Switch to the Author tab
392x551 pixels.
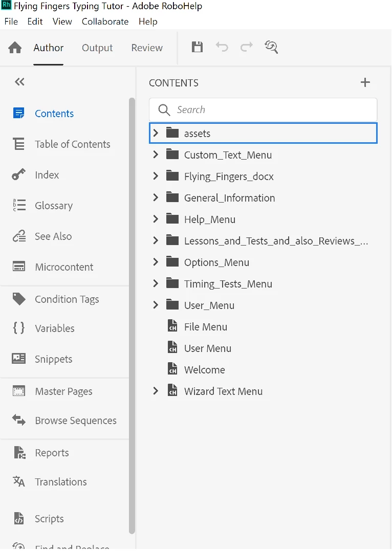point(49,48)
